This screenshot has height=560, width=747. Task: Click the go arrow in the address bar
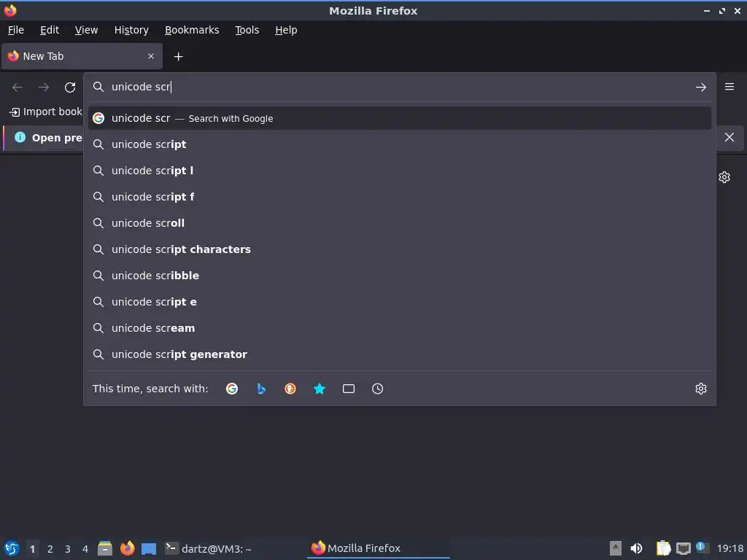[x=700, y=87]
